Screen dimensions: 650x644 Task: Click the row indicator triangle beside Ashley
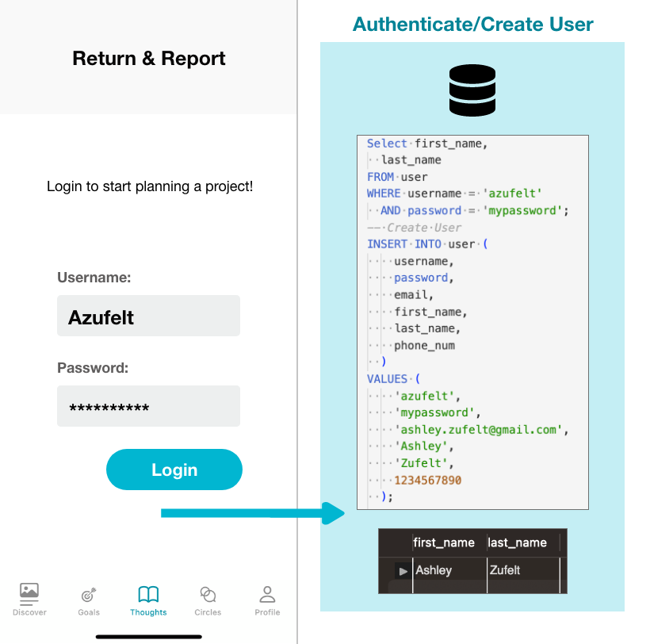pyautogui.click(x=403, y=570)
